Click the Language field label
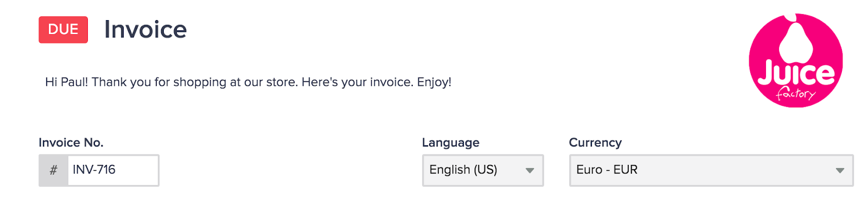 point(451,143)
